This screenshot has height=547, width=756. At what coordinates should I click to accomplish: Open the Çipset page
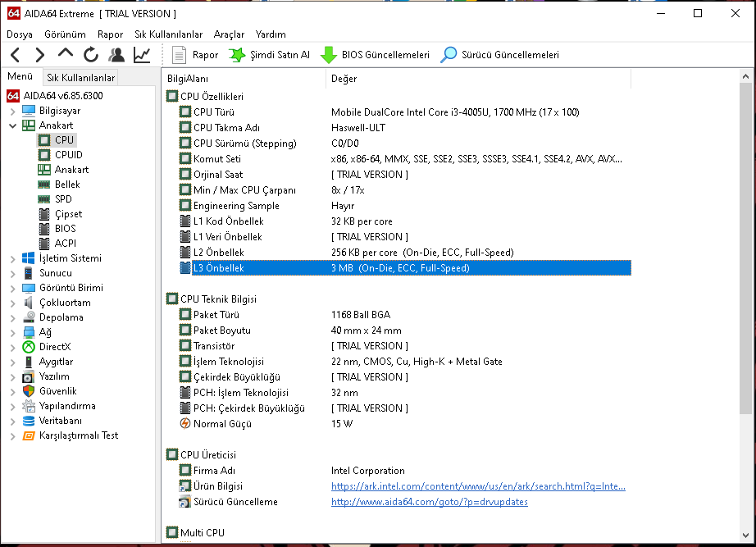point(68,214)
